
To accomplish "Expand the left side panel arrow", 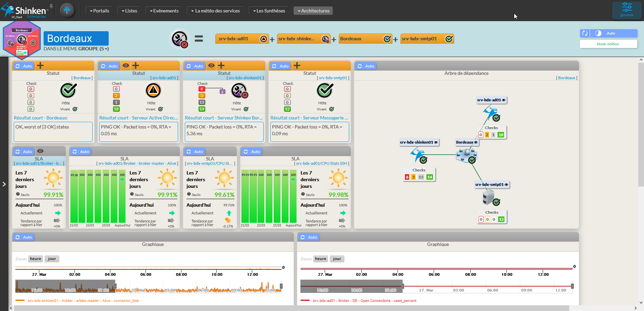I will pyautogui.click(x=4, y=184).
